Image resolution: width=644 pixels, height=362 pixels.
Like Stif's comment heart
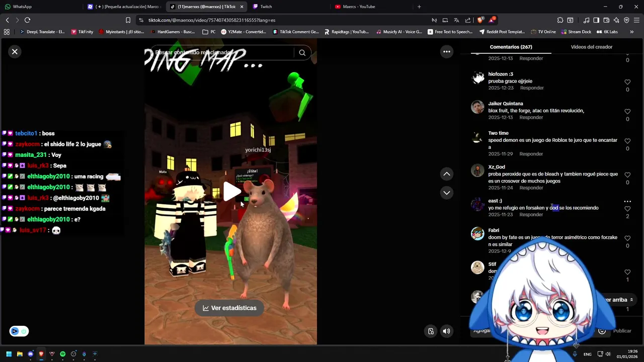[627, 272]
